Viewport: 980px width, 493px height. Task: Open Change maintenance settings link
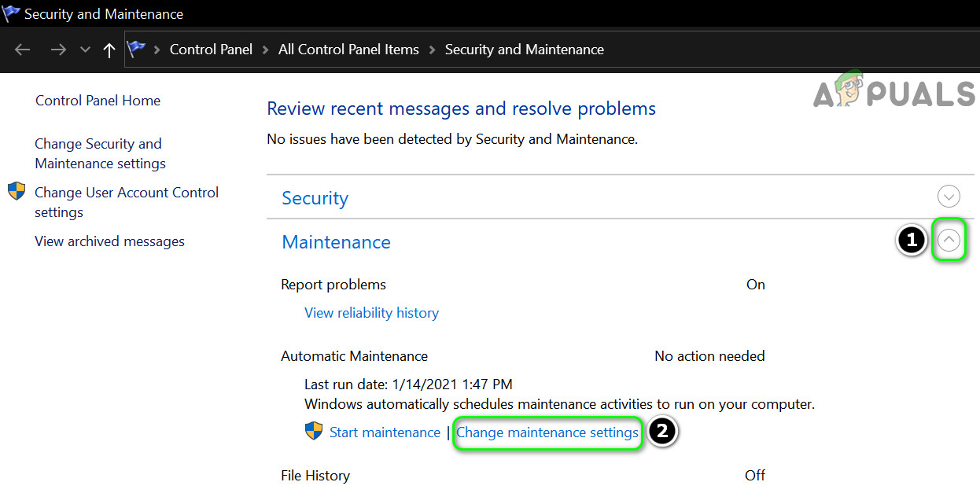point(547,432)
